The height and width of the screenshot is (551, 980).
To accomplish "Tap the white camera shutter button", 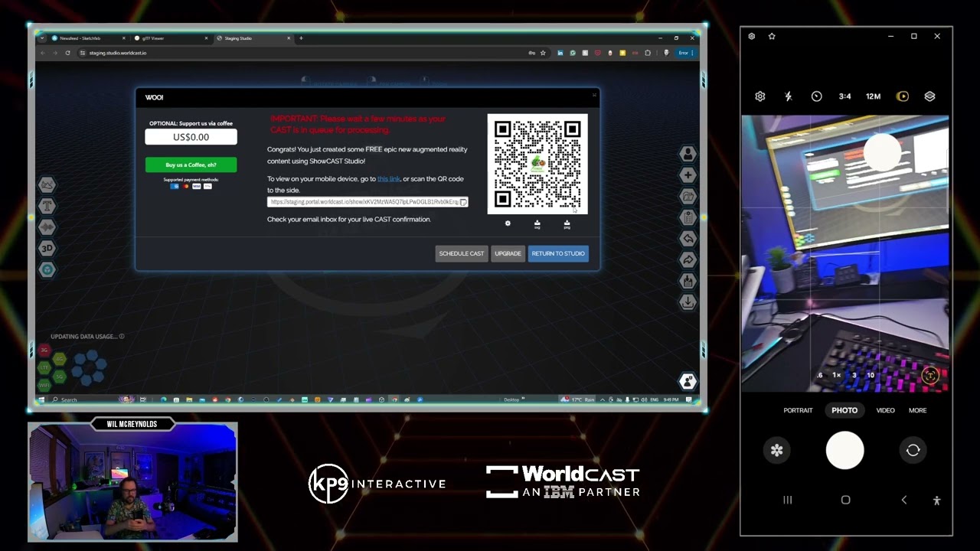I will pos(844,450).
